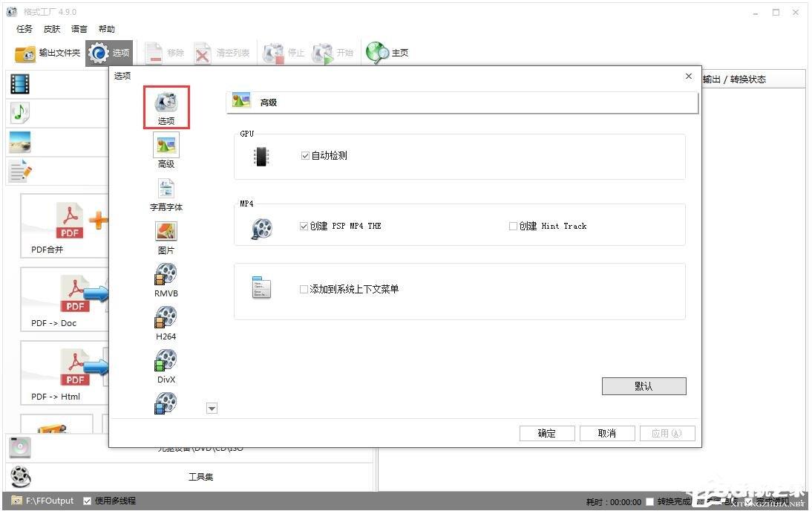812x514 pixels.
Task: Select the 字幕字体 subtitle font category
Action: pyautogui.click(x=166, y=195)
